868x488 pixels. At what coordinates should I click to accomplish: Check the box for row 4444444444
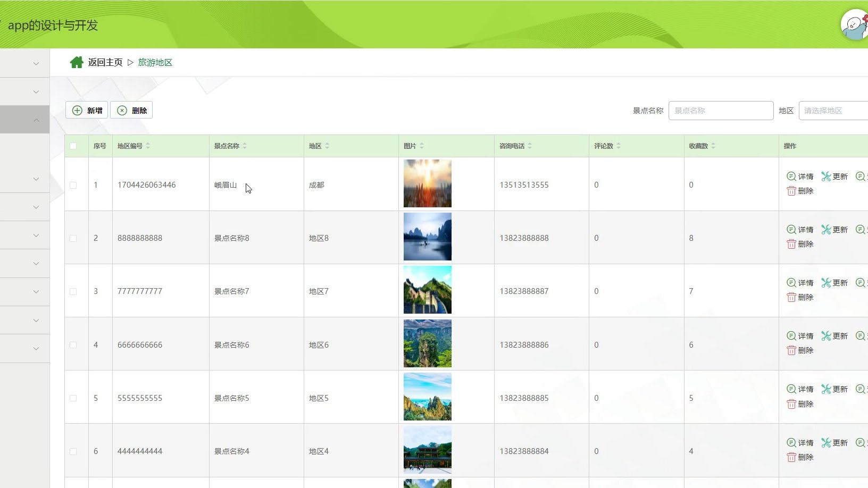tap(73, 451)
